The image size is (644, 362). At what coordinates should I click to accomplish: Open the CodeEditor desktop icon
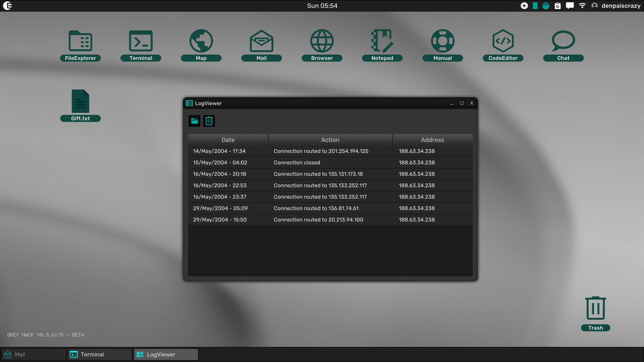503,41
